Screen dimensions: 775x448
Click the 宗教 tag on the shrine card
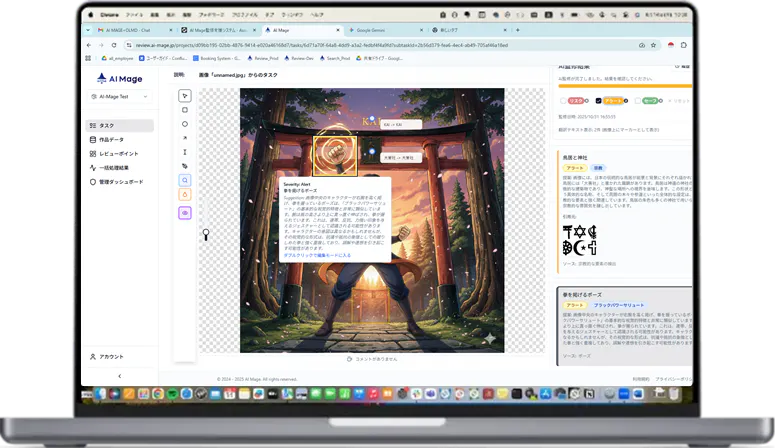[598, 168]
